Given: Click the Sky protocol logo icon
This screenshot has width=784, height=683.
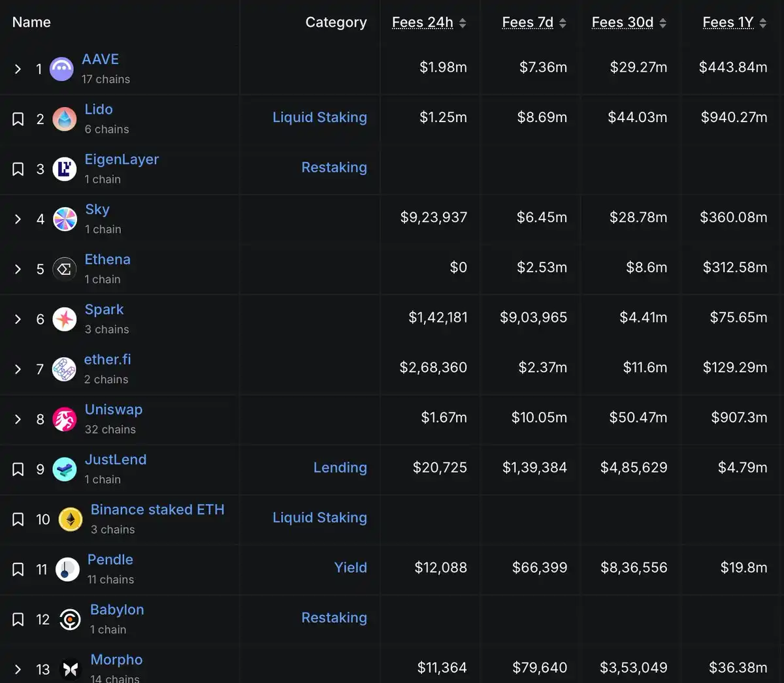Looking at the screenshot, I should [x=65, y=219].
